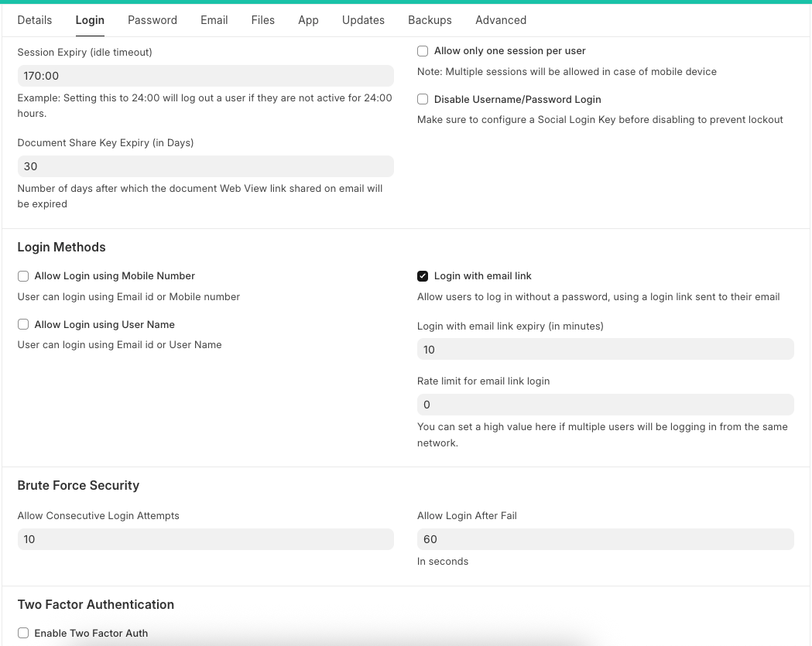Image resolution: width=812 pixels, height=646 pixels.
Task: Uncheck Login with email link
Action: [x=423, y=276]
